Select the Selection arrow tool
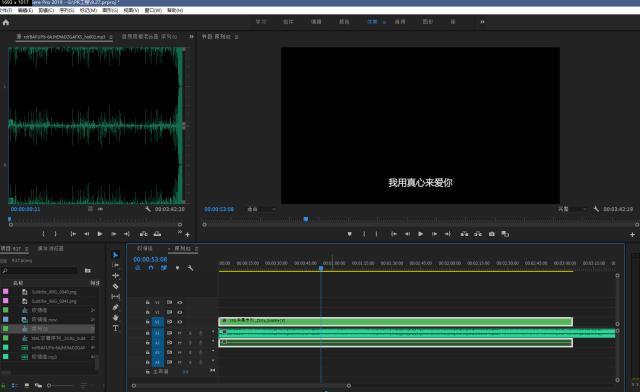The width and height of the screenshot is (640, 392). point(116,255)
